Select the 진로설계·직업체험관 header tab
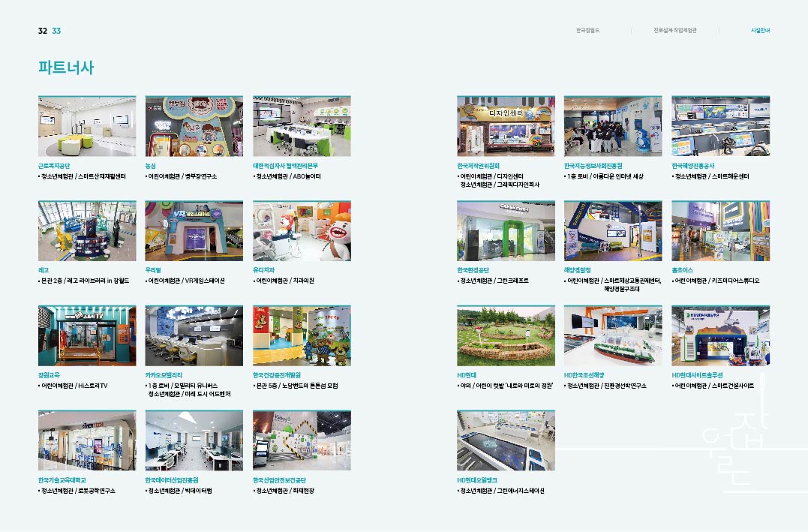This screenshot has height=532, width=808. pyautogui.click(x=675, y=31)
